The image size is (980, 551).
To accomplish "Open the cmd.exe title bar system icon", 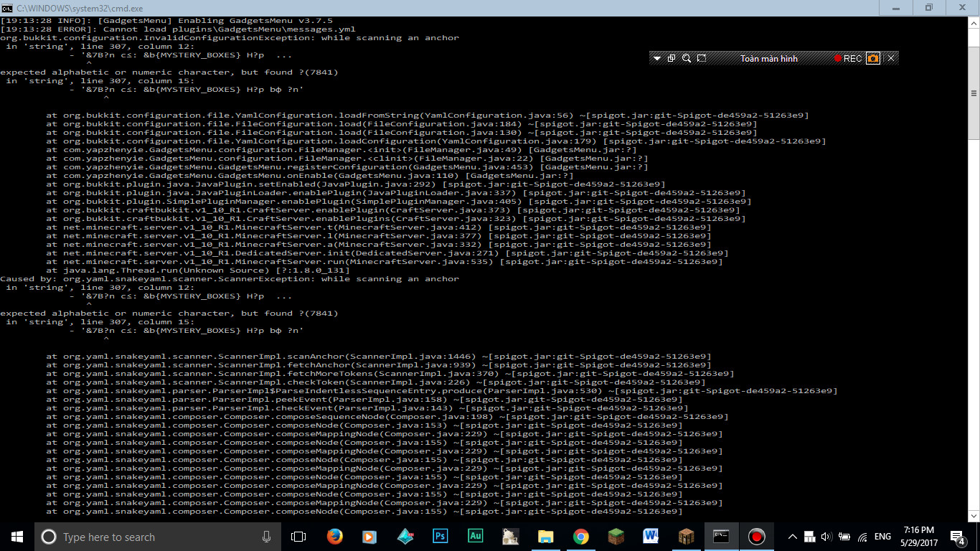I will coord(6,7).
